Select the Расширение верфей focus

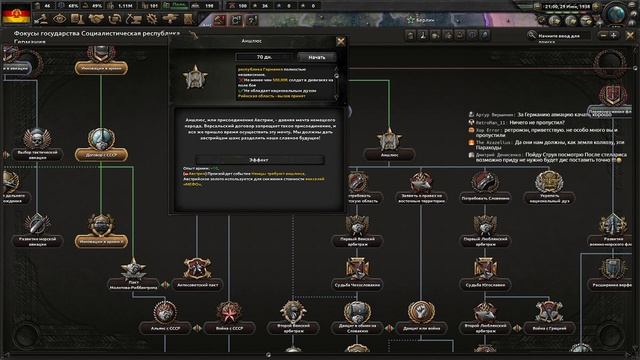613,273
